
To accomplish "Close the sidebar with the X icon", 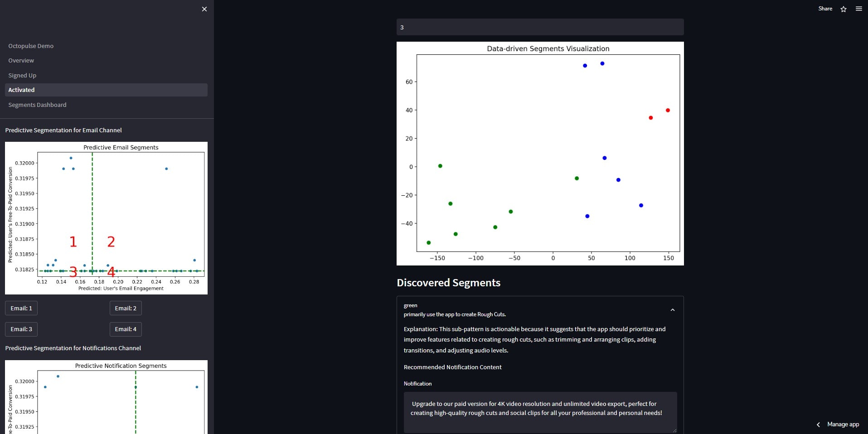I will tap(204, 9).
